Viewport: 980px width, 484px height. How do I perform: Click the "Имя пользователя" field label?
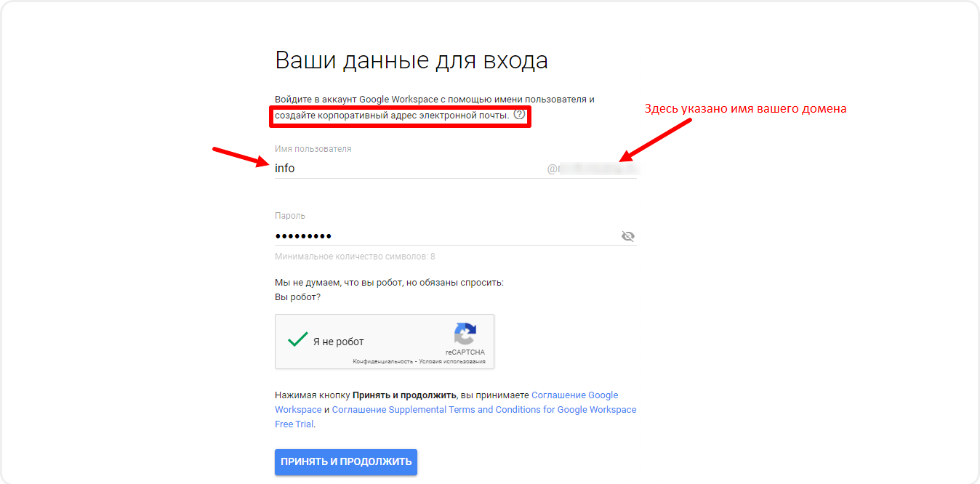[x=313, y=149]
